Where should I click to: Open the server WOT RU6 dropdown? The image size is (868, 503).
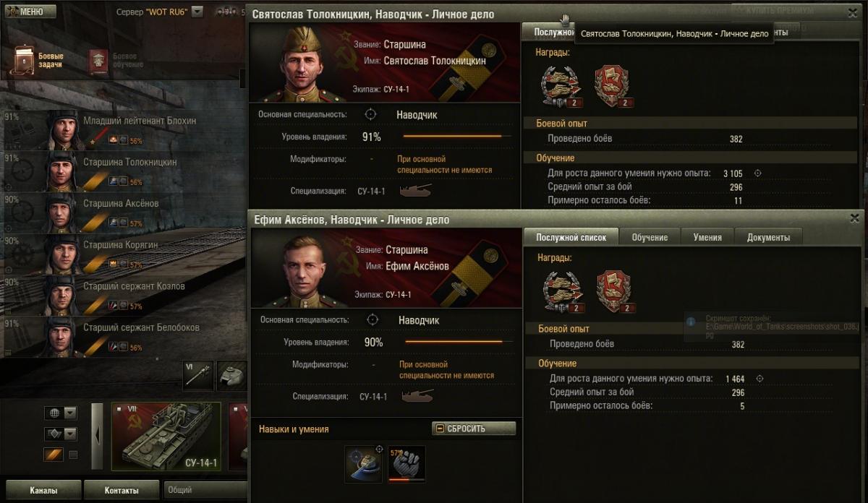pos(197,12)
